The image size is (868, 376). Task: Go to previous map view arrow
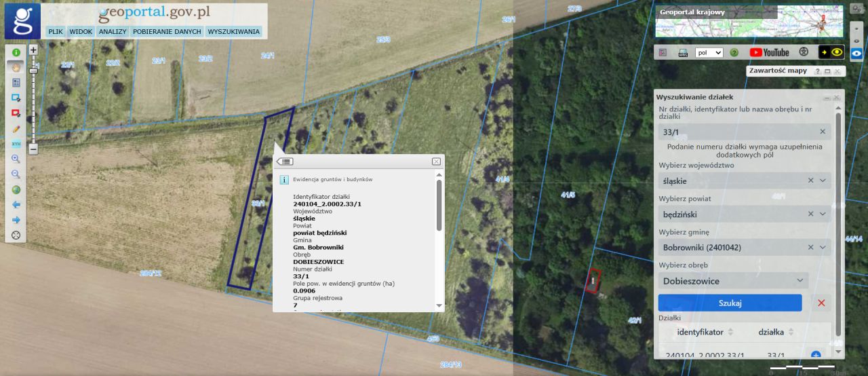[16, 204]
